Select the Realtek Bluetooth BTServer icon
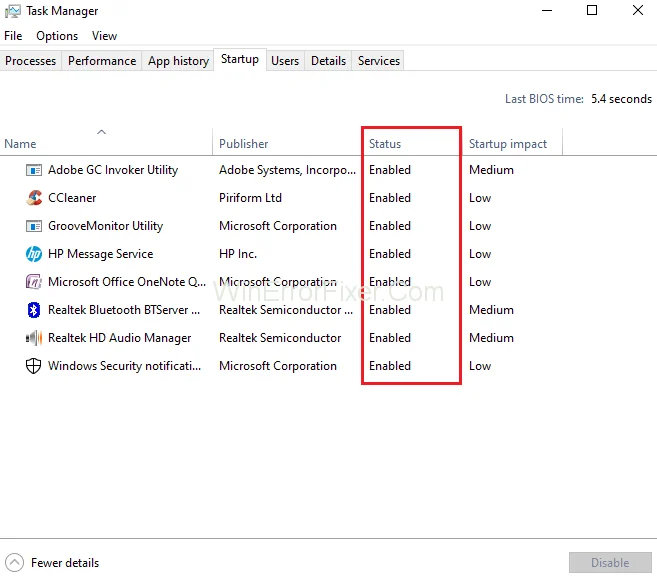Image resolution: width=657 pixels, height=583 pixels. [34, 310]
